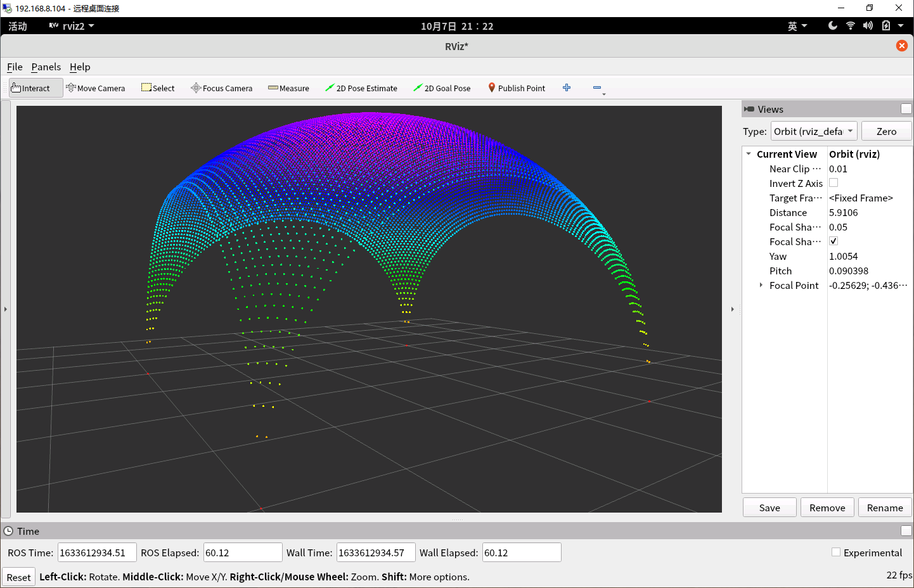Open the File menu

(15, 67)
